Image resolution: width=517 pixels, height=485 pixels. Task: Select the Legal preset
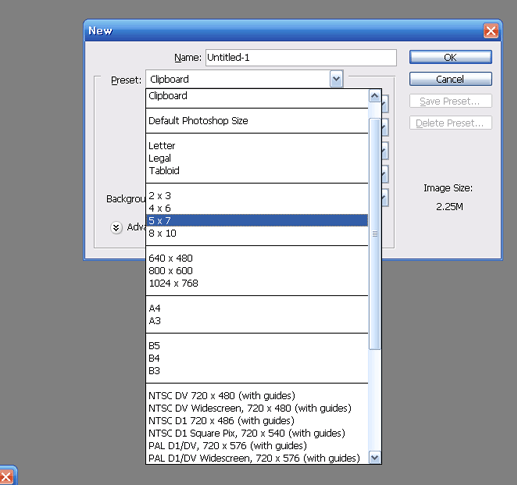(257, 158)
